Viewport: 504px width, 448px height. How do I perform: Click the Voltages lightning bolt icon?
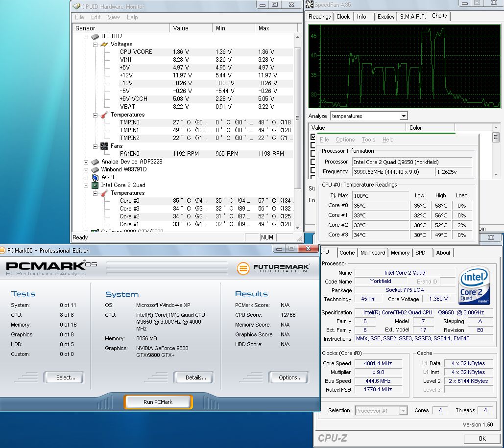point(104,44)
